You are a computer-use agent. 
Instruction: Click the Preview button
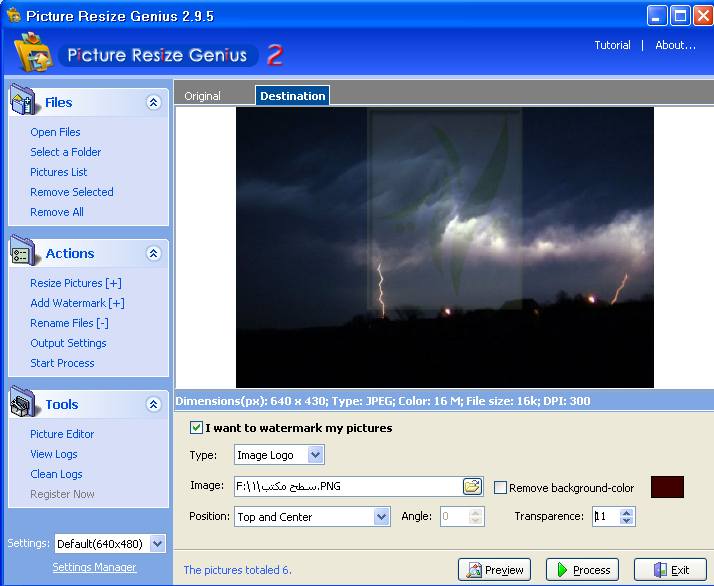pos(495,570)
